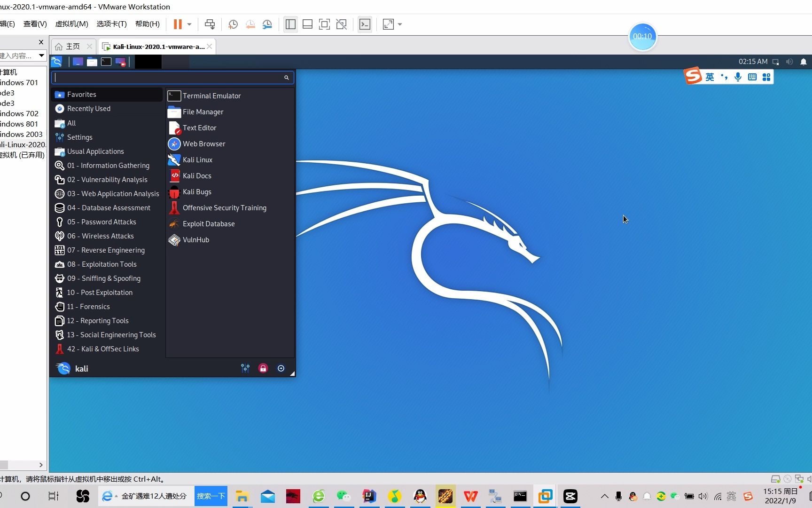Screen dimensions: 812x508
Task: Select Windows 2003 in library list
Action: [x=21, y=135]
